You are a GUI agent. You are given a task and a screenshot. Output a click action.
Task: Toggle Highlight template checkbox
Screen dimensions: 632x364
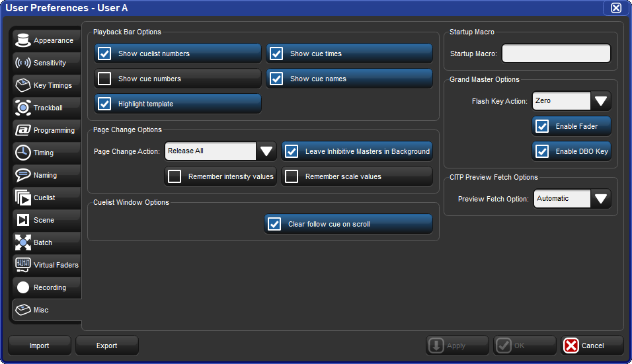click(x=105, y=104)
